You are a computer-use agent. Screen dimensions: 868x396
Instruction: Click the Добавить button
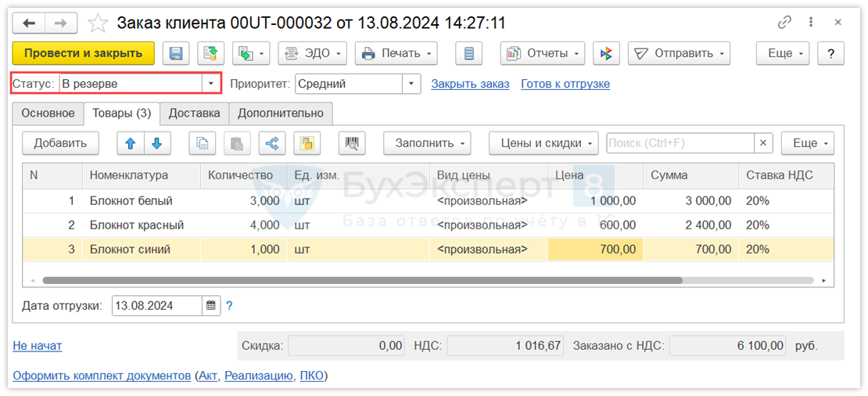click(x=60, y=143)
